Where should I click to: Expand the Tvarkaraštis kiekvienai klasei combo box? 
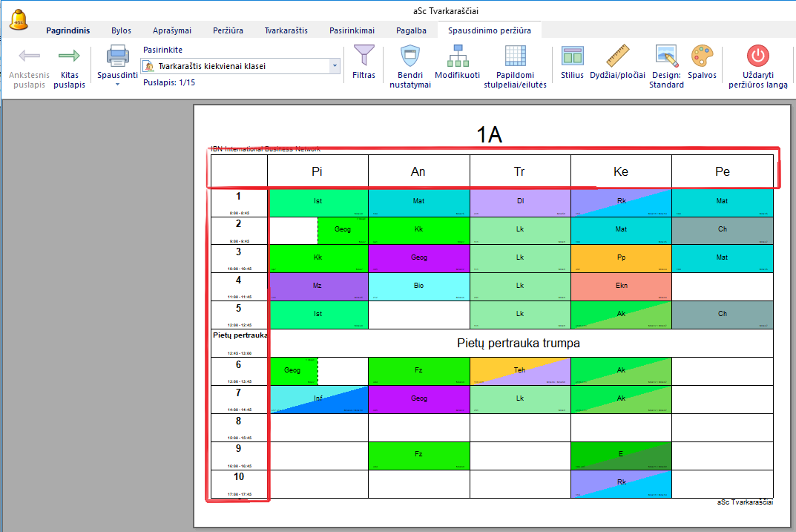click(x=335, y=66)
